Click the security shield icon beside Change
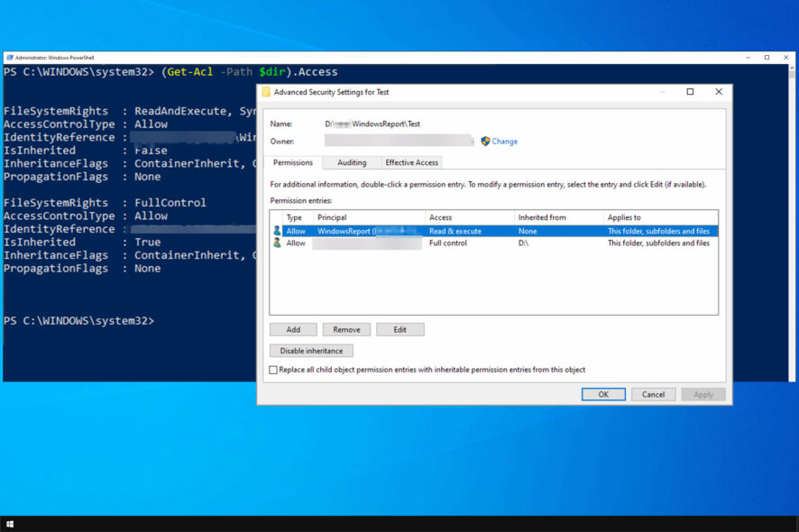Image resolution: width=799 pixels, height=532 pixels. point(483,142)
